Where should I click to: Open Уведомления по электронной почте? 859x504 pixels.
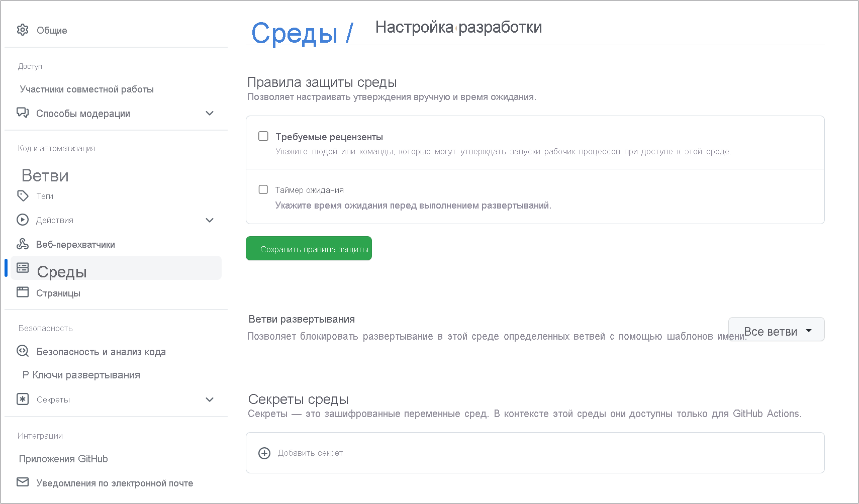click(x=115, y=483)
